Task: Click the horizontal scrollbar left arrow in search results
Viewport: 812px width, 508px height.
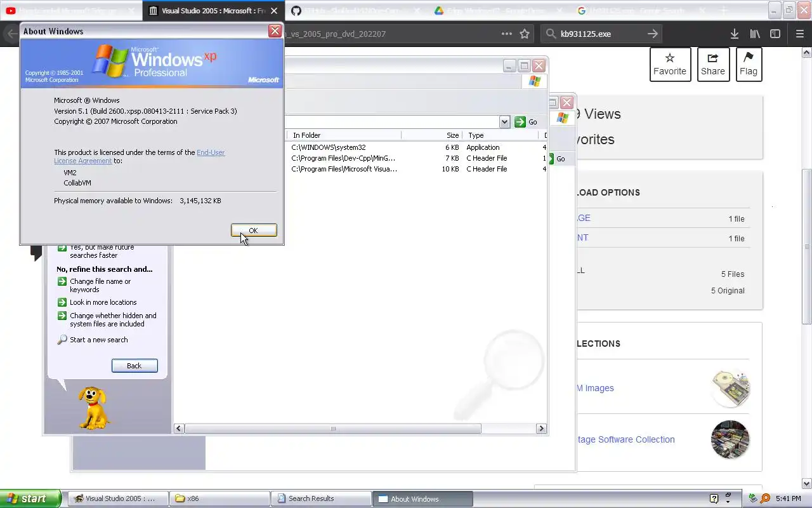Action: tap(179, 429)
